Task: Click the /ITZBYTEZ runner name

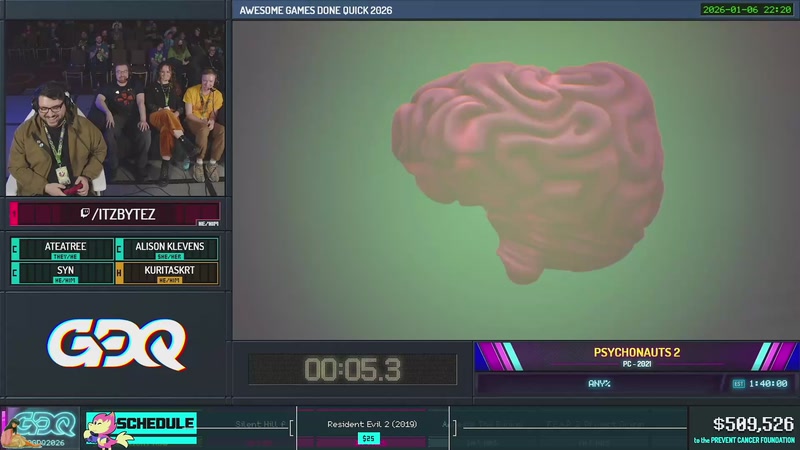Action: tap(123, 214)
